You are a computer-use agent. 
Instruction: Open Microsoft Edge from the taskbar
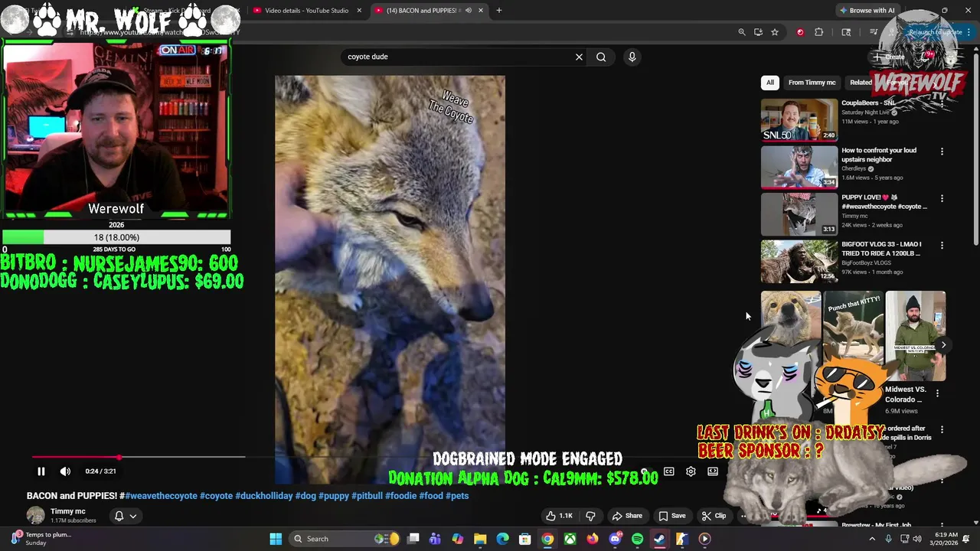[502, 539]
